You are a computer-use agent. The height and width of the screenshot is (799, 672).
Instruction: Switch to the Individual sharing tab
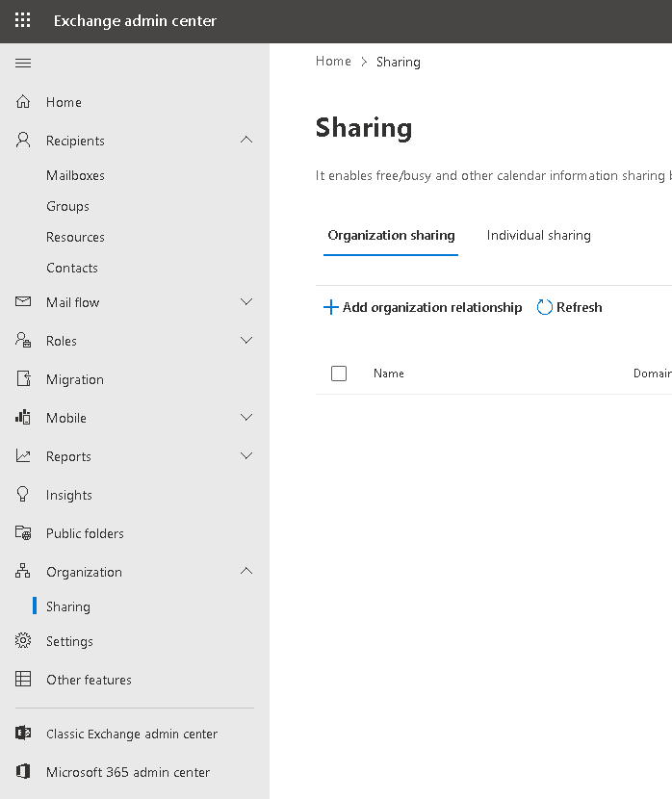(538, 234)
